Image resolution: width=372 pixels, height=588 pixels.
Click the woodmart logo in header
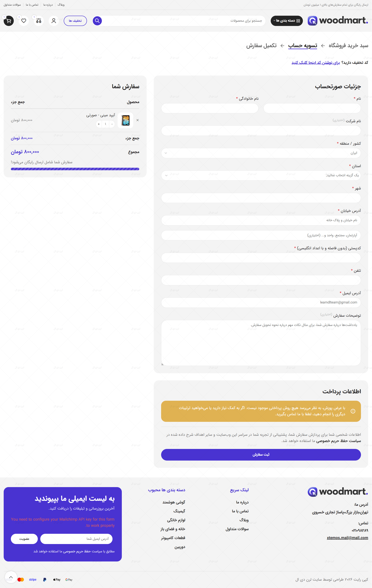point(338,21)
